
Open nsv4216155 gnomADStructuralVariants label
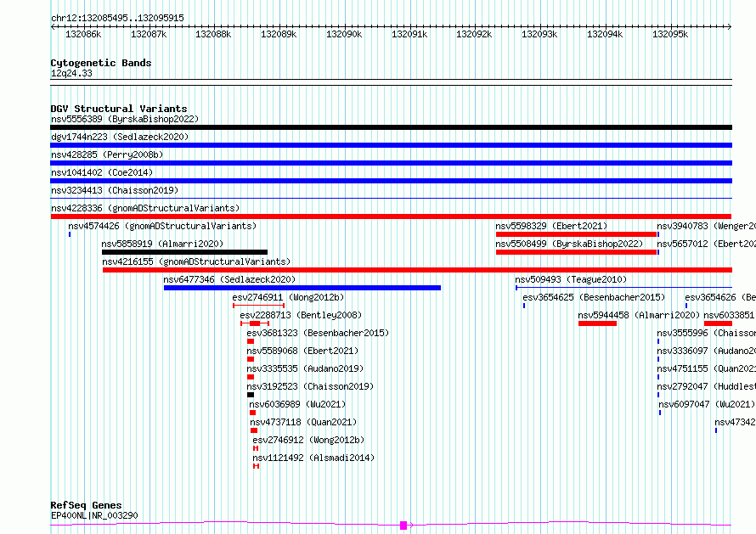[x=196, y=261]
